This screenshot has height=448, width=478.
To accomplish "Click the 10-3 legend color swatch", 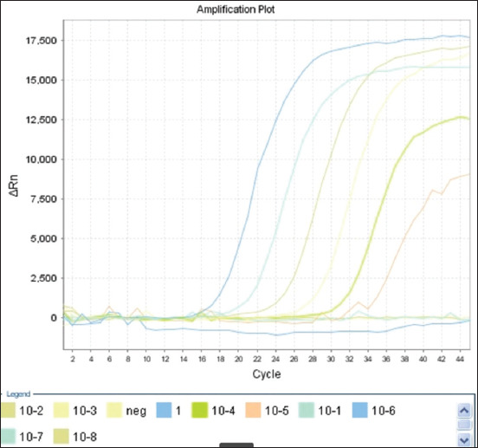I will (x=61, y=410).
